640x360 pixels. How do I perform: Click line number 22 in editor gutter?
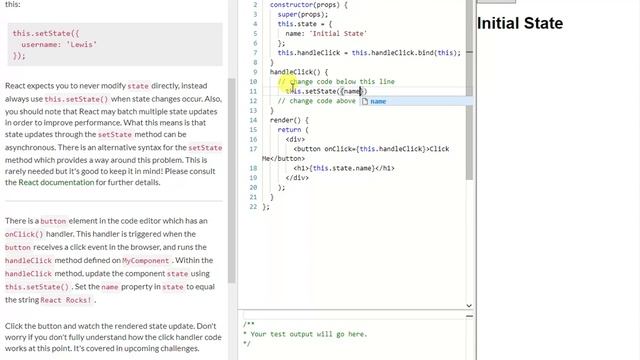[253, 207]
